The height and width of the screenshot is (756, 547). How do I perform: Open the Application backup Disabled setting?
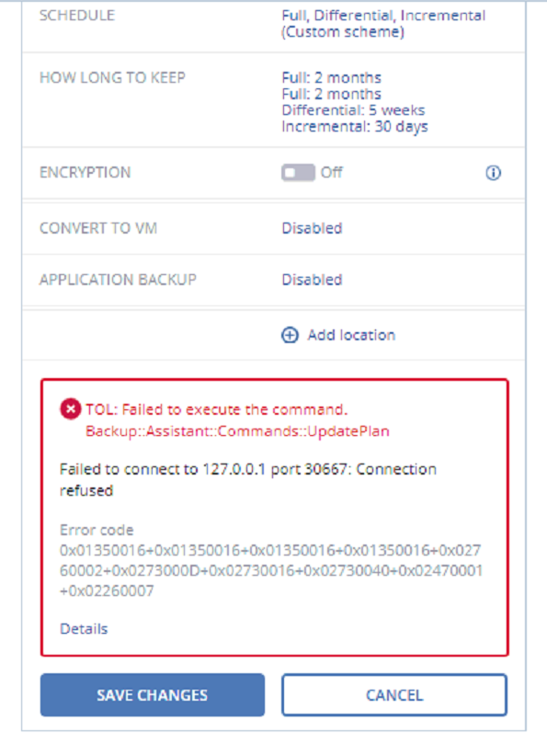(312, 280)
